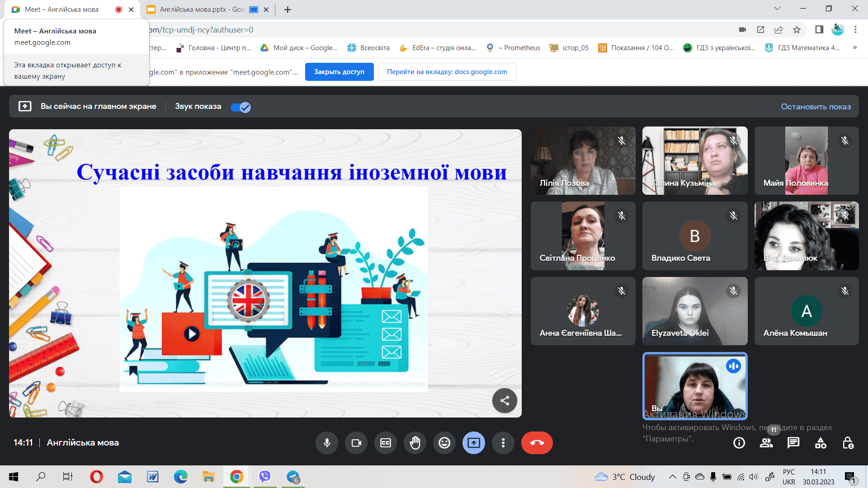Open Viber from taskbar

264,477
